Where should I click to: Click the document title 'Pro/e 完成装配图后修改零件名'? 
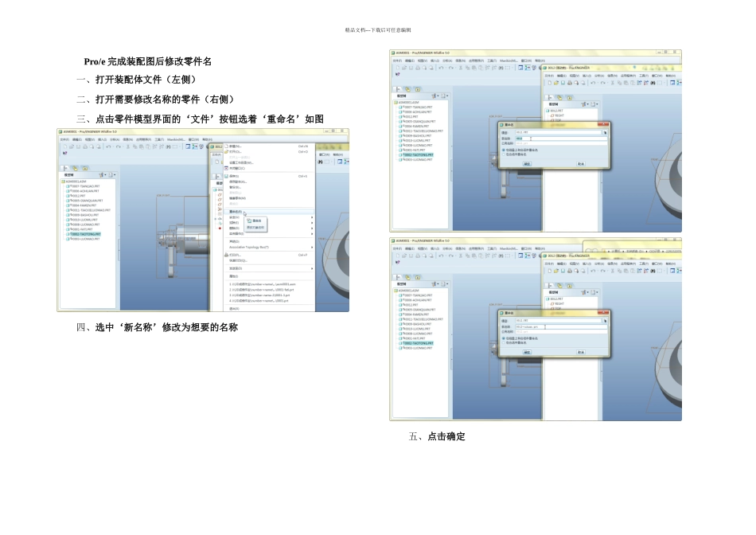pyautogui.click(x=147, y=61)
